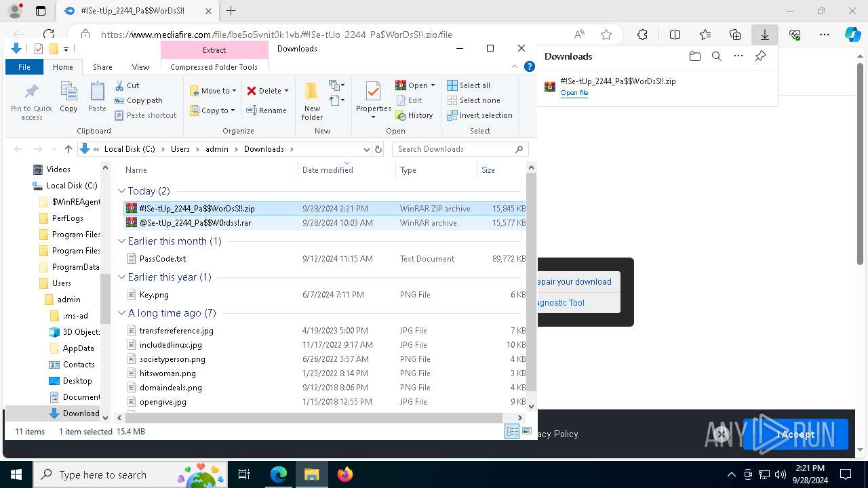Click Copy path in Clipboard group

click(x=138, y=100)
